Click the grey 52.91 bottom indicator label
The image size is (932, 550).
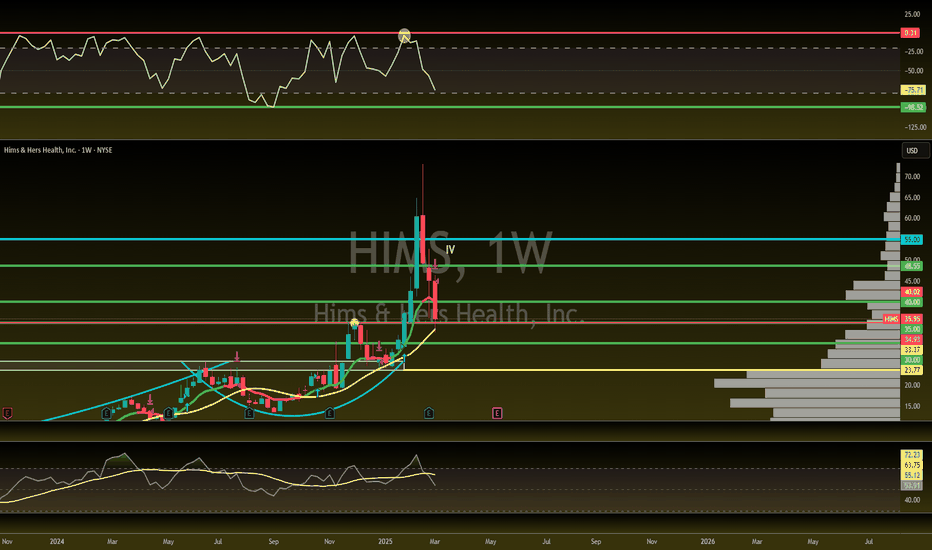tap(912, 486)
